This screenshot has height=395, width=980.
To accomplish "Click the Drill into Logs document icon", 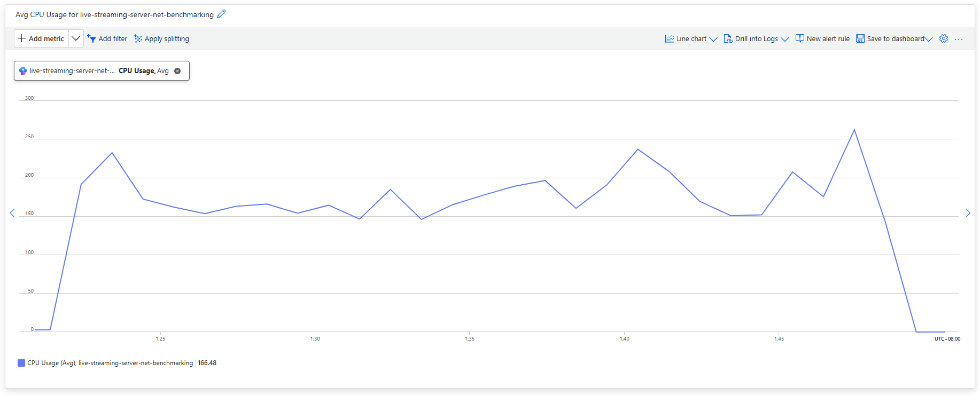I will tap(728, 38).
